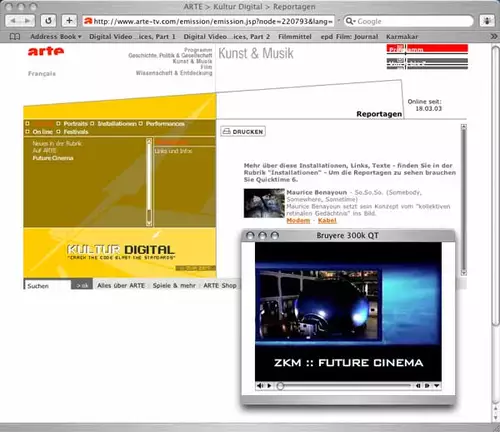Open Geschichte, Politik & Gesellschaft section

coord(170,55)
